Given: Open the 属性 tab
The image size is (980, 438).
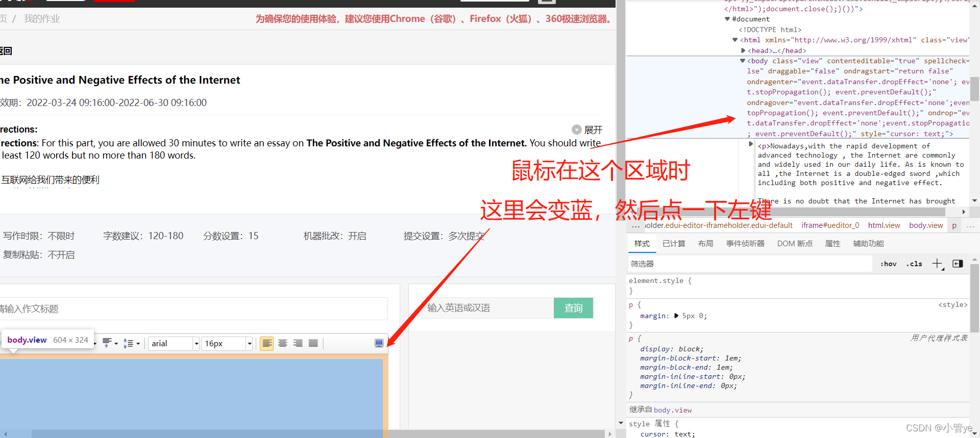Looking at the screenshot, I should [832, 244].
